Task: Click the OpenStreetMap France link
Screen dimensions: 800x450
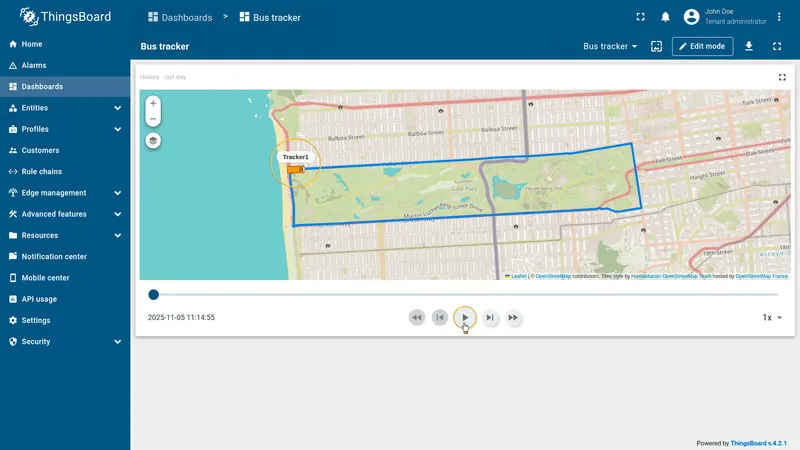Action: [761, 276]
